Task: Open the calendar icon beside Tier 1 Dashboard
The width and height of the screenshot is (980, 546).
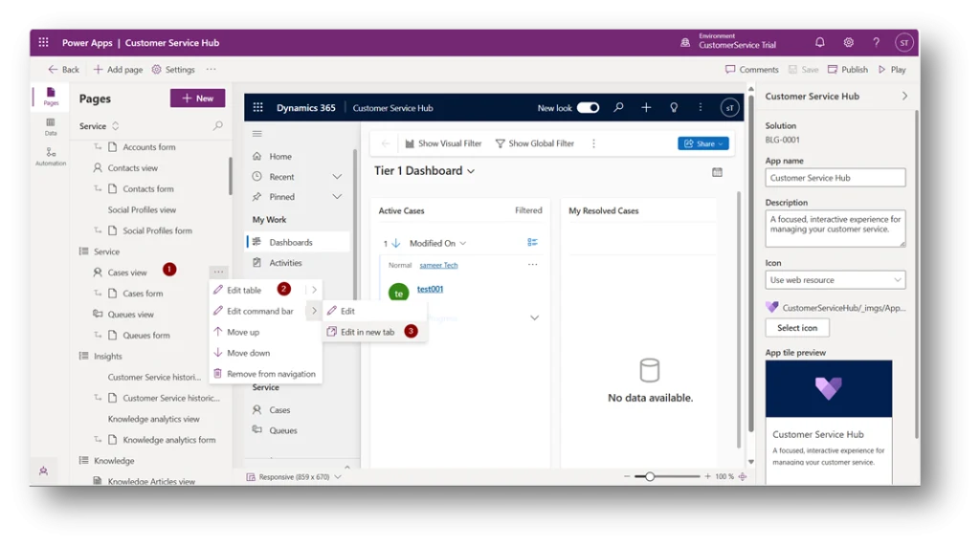Action: [x=717, y=172]
